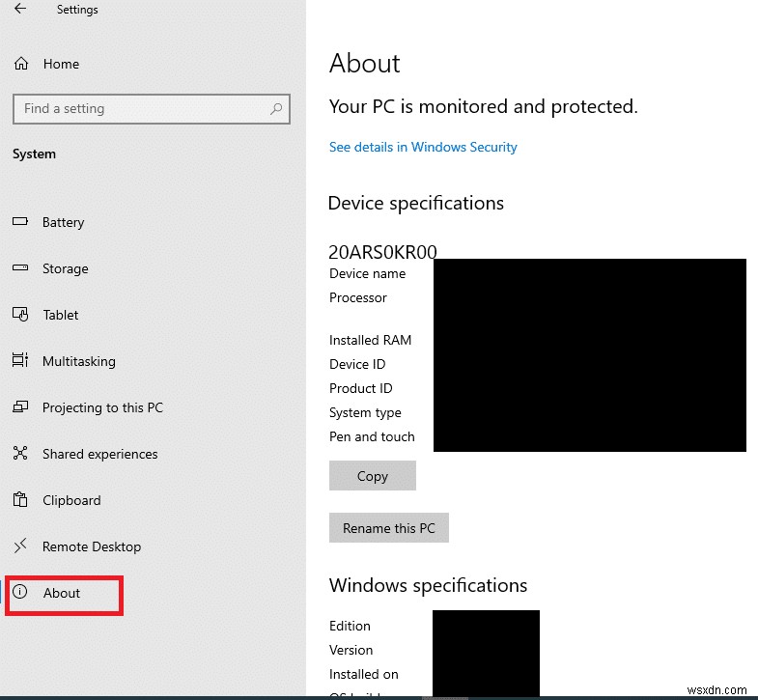Select Tablet in the sidebar
758x700 pixels.
click(x=61, y=315)
